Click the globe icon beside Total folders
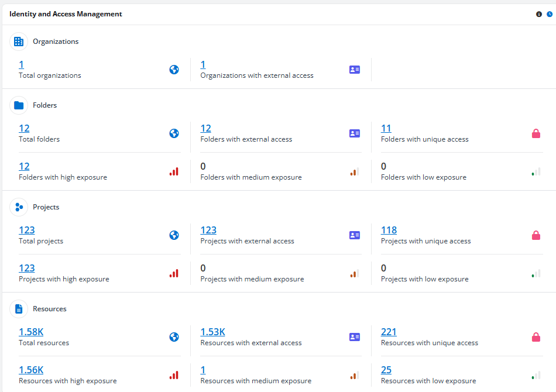This screenshot has height=392, width=556. 174,133
